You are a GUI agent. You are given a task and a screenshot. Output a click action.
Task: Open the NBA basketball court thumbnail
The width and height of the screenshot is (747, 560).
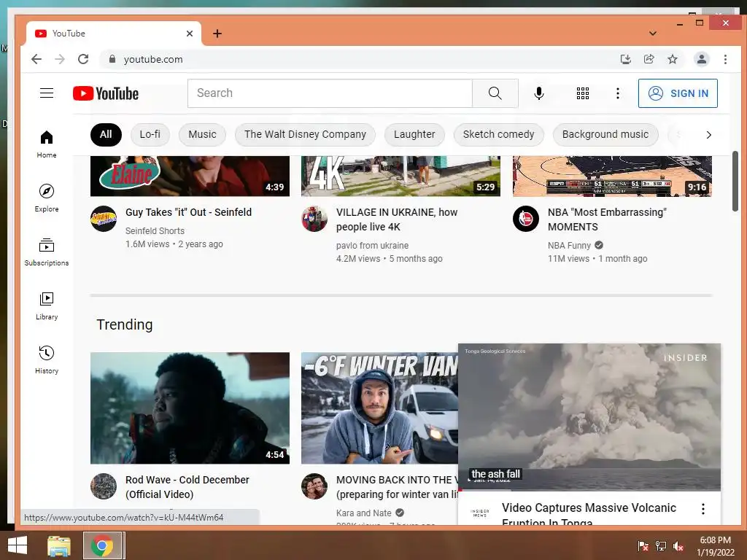tap(612, 176)
